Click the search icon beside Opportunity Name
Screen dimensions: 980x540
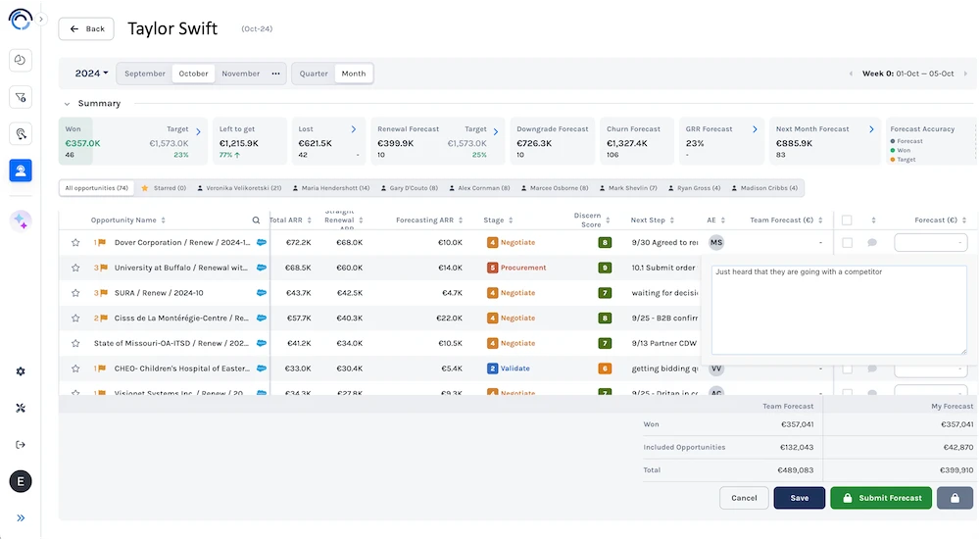pyautogui.click(x=257, y=221)
